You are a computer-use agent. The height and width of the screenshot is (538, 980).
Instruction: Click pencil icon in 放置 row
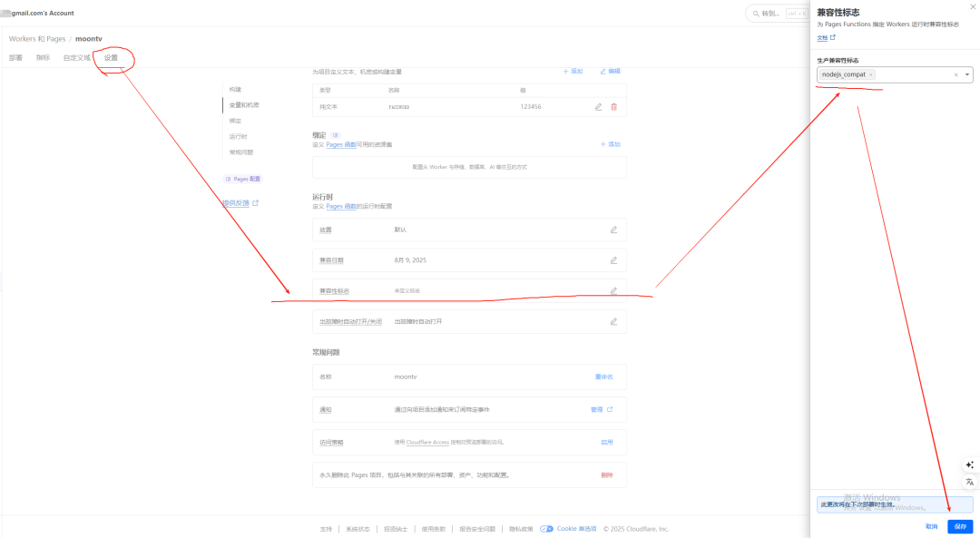(x=613, y=230)
